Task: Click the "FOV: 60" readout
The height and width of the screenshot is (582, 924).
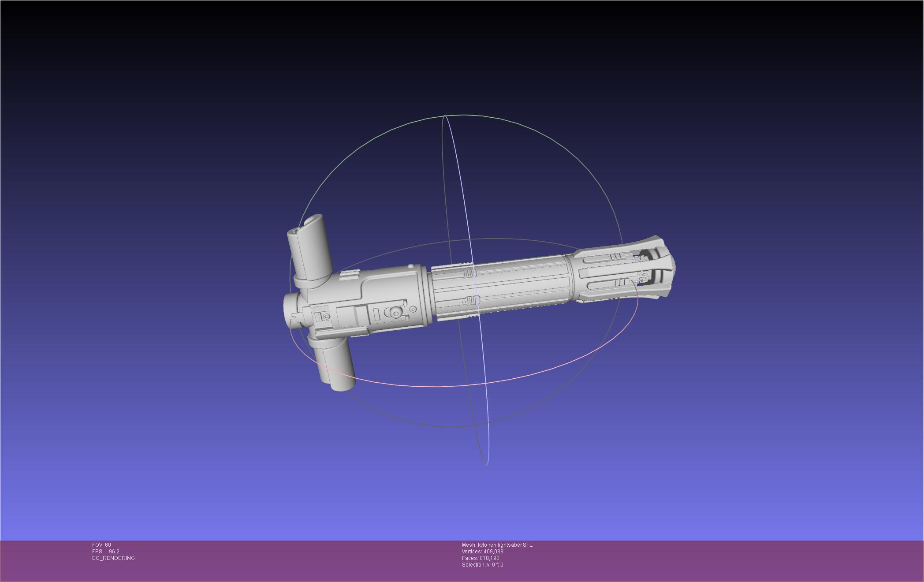Action: (x=101, y=545)
